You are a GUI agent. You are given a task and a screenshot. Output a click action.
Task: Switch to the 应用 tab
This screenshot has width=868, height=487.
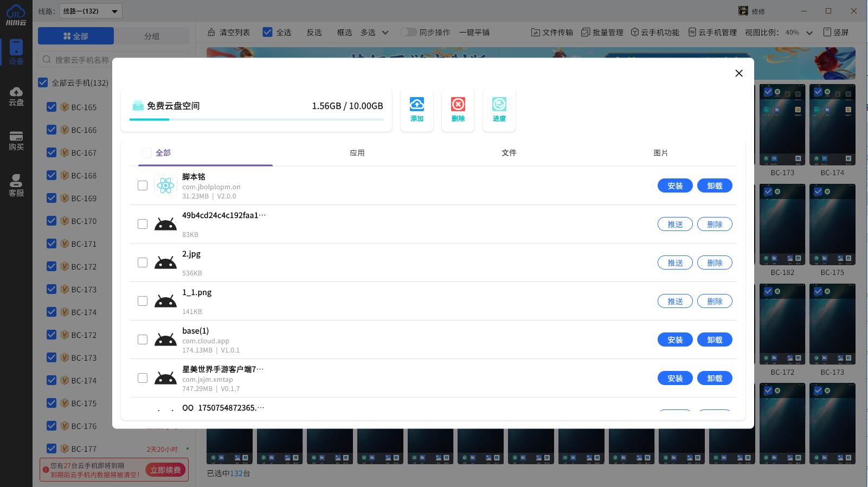(x=357, y=153)
